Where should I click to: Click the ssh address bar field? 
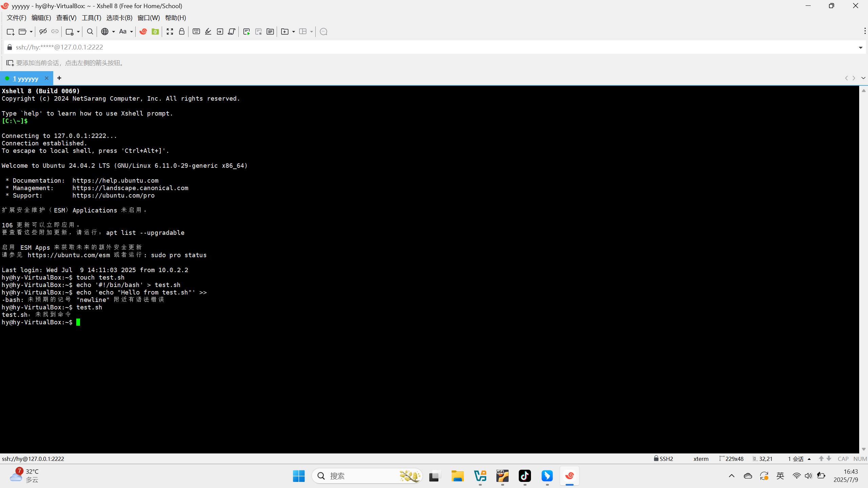pos(407,47)
